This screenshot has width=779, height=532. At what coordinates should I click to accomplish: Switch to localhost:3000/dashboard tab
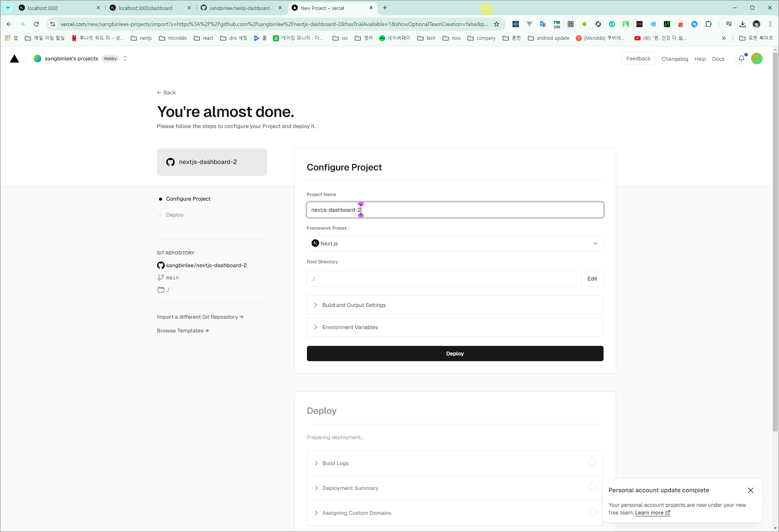pyautogui.click(x=145, y=8)
